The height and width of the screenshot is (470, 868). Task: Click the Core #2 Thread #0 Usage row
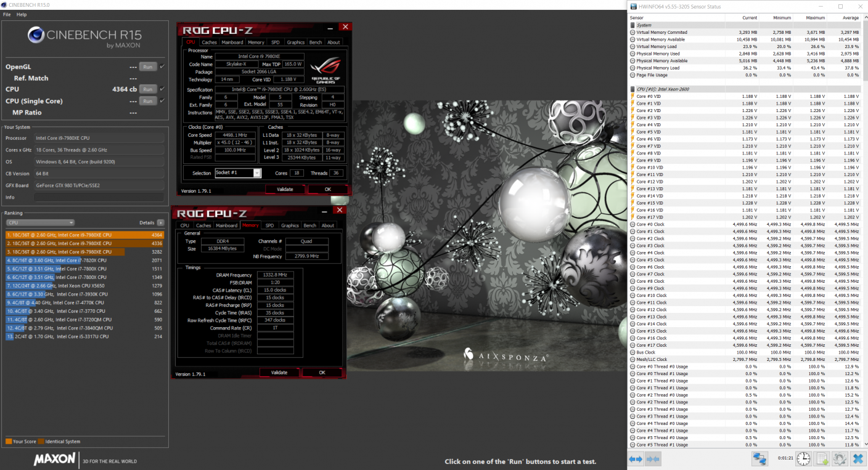745,395
